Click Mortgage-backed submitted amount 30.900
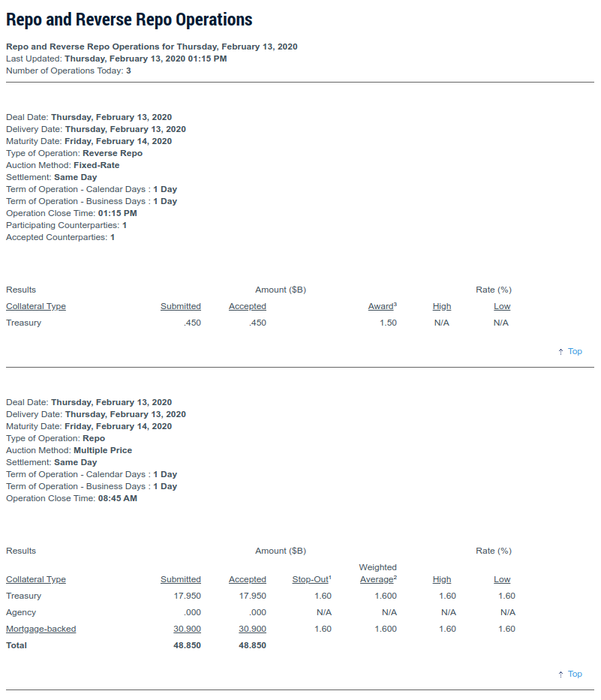 tap(188, 629)
